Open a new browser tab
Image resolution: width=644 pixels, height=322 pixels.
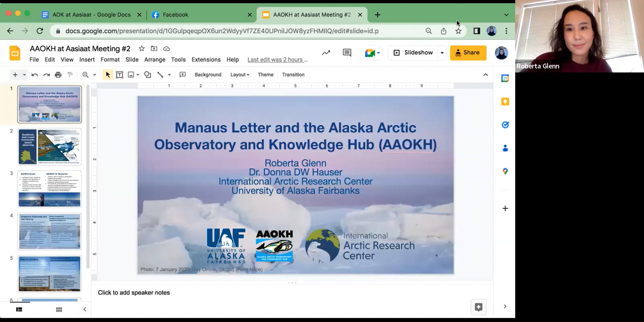point(378,15)
